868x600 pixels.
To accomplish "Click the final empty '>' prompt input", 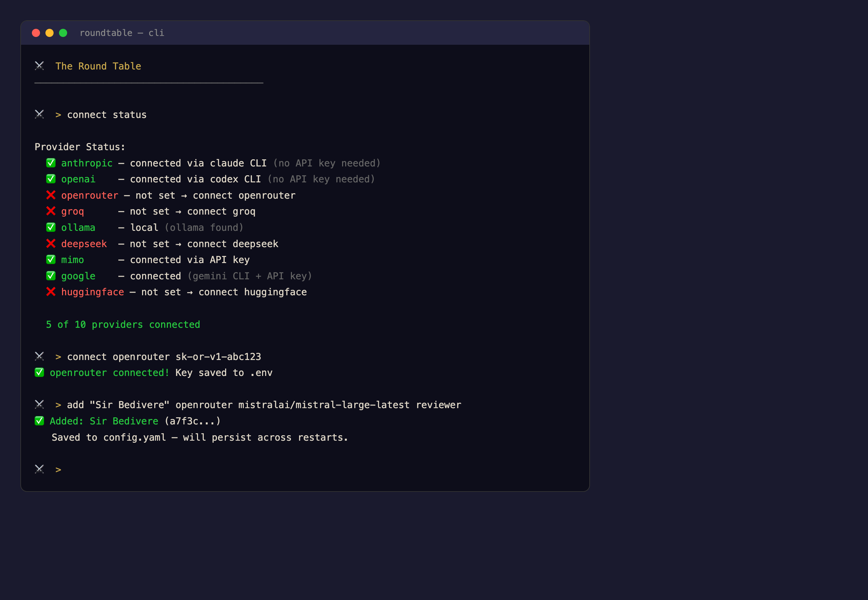I will tap(58, 470).
